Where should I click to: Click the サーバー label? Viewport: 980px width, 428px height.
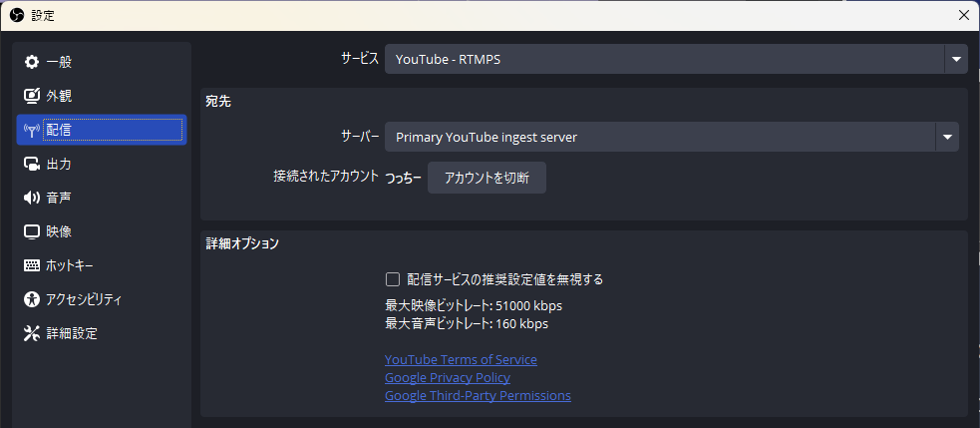click(x=360, y=137)
